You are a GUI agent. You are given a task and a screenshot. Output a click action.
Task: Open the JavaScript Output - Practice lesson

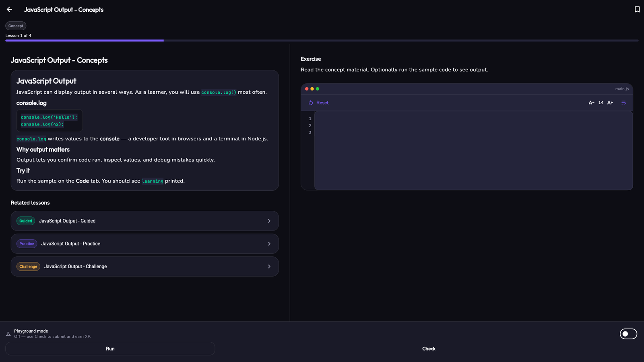point(144,244)
